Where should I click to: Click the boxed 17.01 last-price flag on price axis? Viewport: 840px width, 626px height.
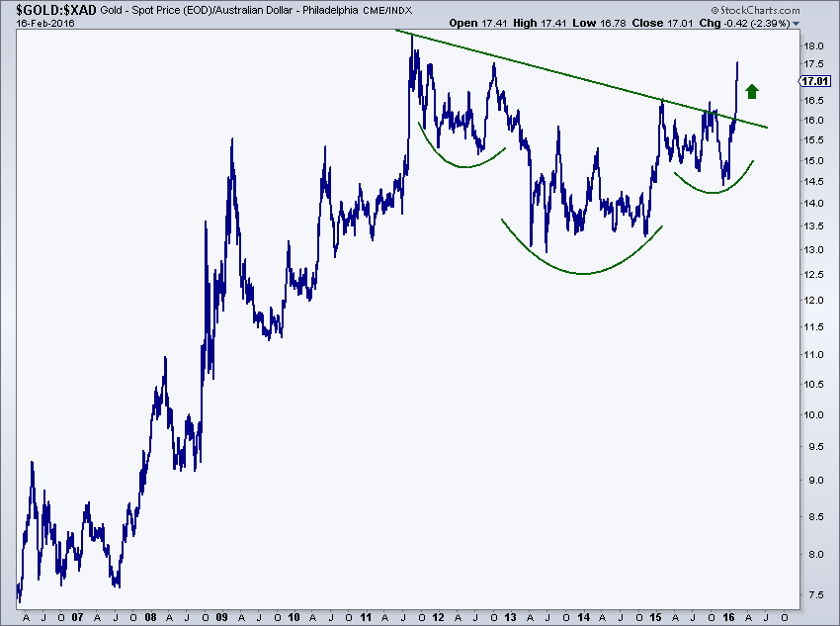coord(815,81)
